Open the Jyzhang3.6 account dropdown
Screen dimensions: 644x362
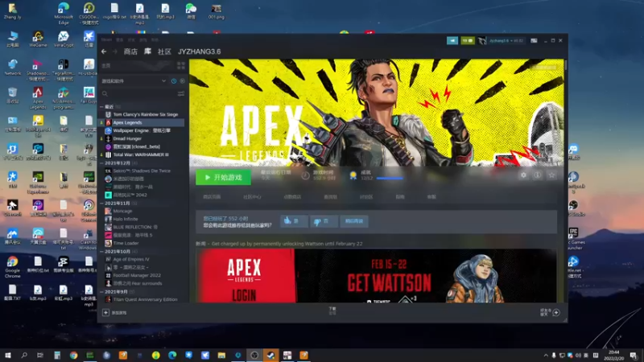coord(506,41)
